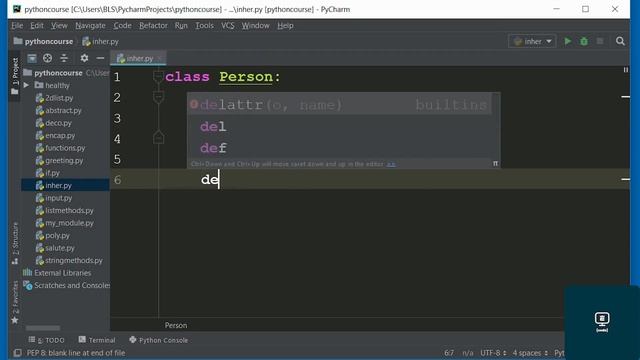Select Scratches and Consoles node
The image size is (640, 360).
67,285
